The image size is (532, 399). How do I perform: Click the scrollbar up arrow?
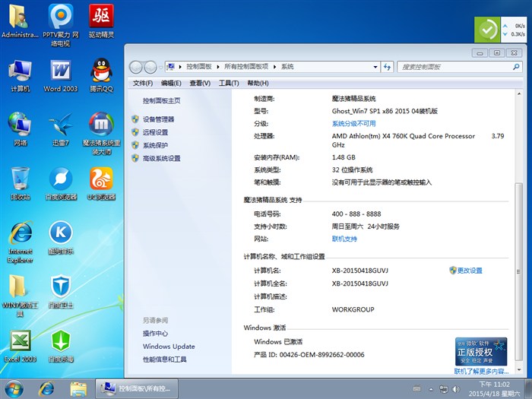[519, 93]
